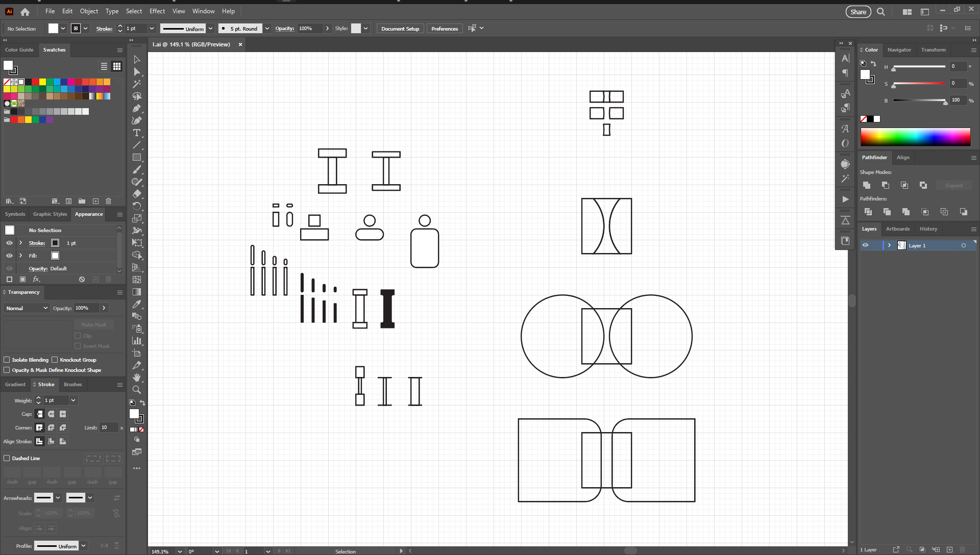Viewport: 980px width, 555px height.
Task: Switch to the Artboards tab
Action: (897, 229)
